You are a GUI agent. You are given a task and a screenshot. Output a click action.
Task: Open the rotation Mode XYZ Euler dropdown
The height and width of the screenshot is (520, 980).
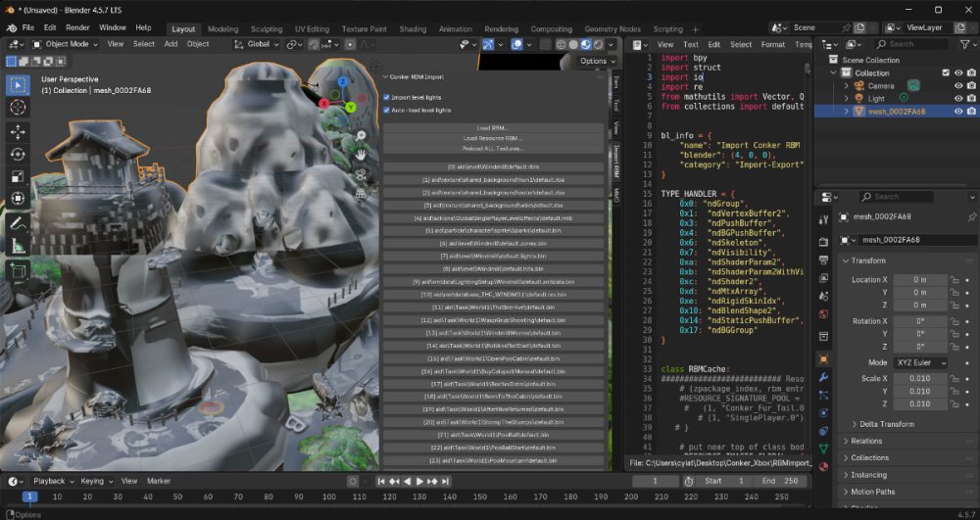pos(920,362)
